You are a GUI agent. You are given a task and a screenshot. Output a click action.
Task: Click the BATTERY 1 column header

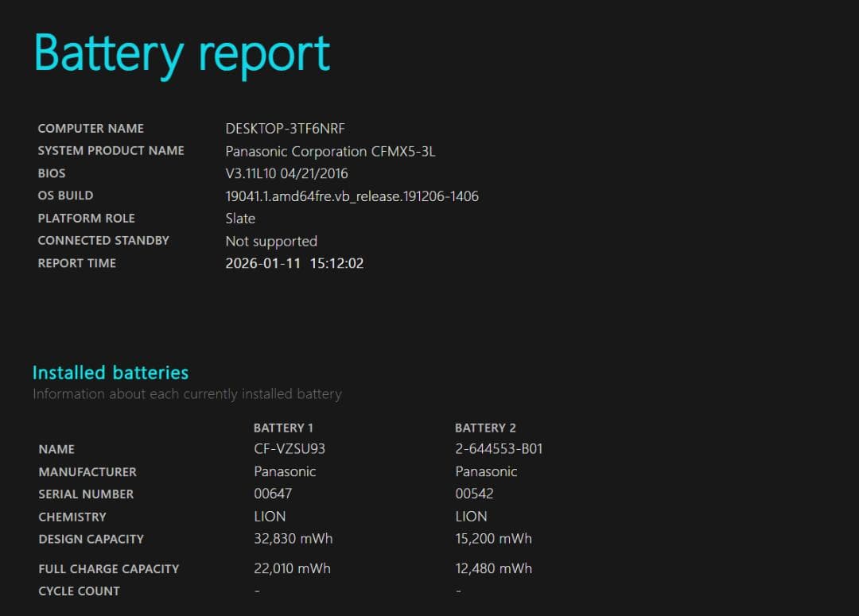283,428
